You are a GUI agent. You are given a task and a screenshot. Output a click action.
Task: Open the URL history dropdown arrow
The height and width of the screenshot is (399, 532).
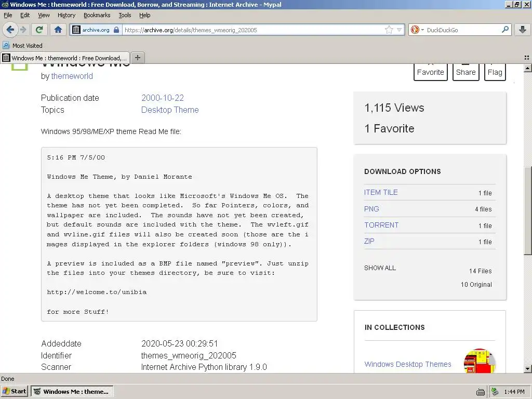[400, 30]
